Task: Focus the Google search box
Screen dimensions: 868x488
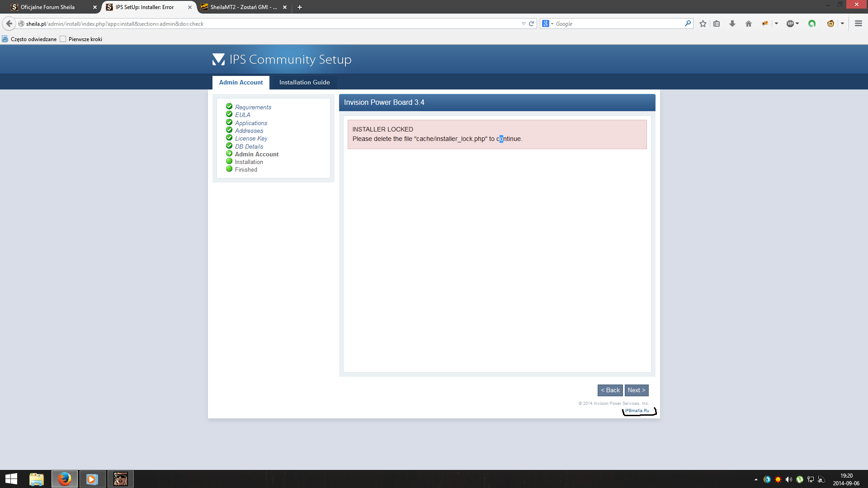Action: [x=619, y=23]
